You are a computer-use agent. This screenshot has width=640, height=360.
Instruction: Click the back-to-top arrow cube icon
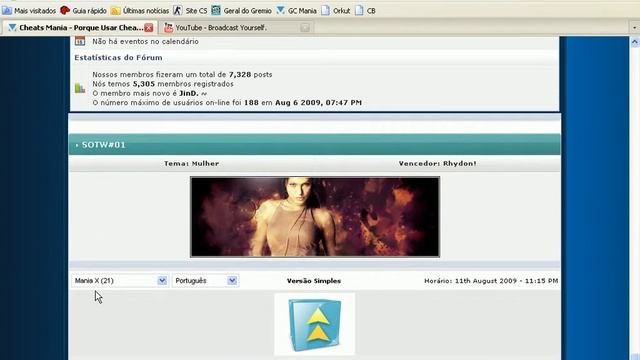pyautogui.click(x=315, y=325)
